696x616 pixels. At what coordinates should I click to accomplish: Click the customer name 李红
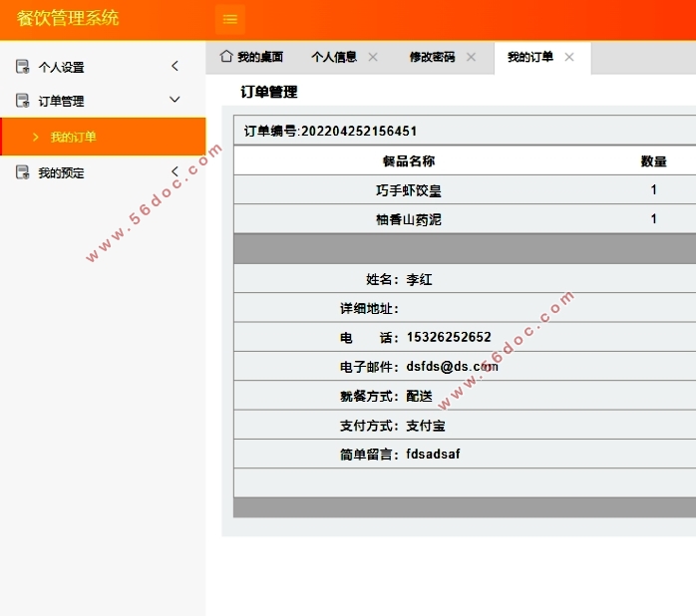tap(419, 279)
